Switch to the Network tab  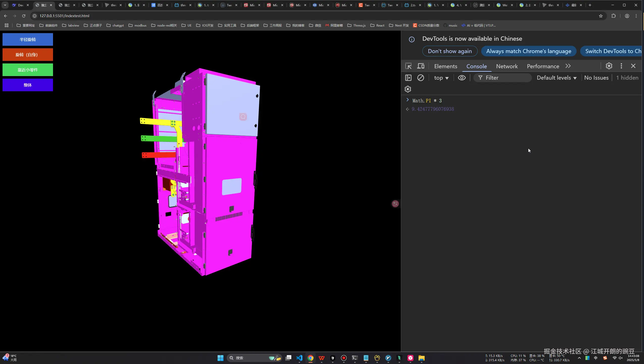click(x=507, y=66)
